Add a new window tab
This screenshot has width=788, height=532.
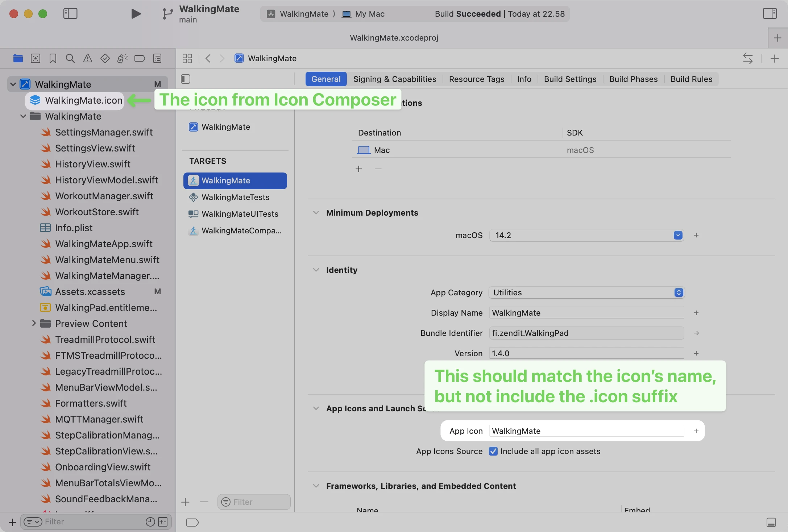(x=777, y=38)
